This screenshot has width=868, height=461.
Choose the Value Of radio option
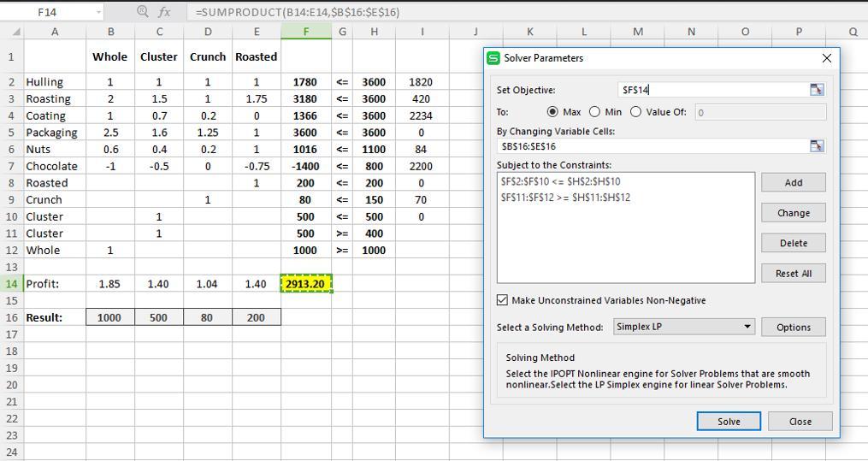(635, 112)
